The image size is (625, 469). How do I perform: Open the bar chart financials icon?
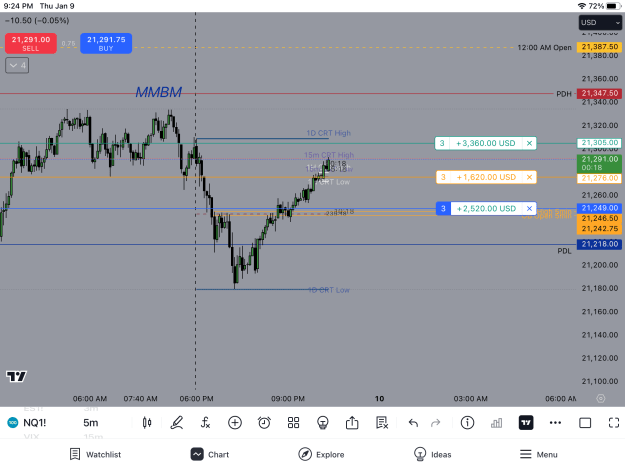click(x=497, y=423)
